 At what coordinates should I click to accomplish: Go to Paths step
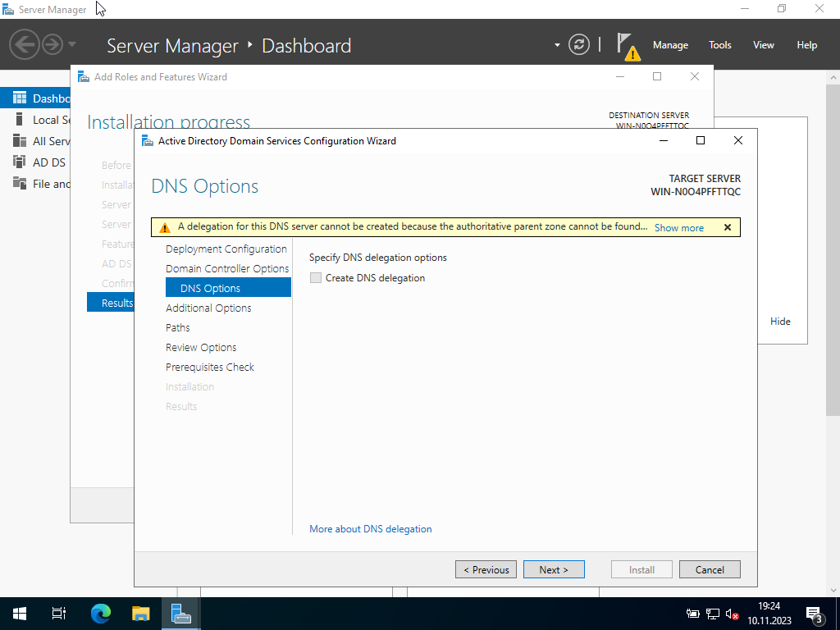(x=178, y=328)
